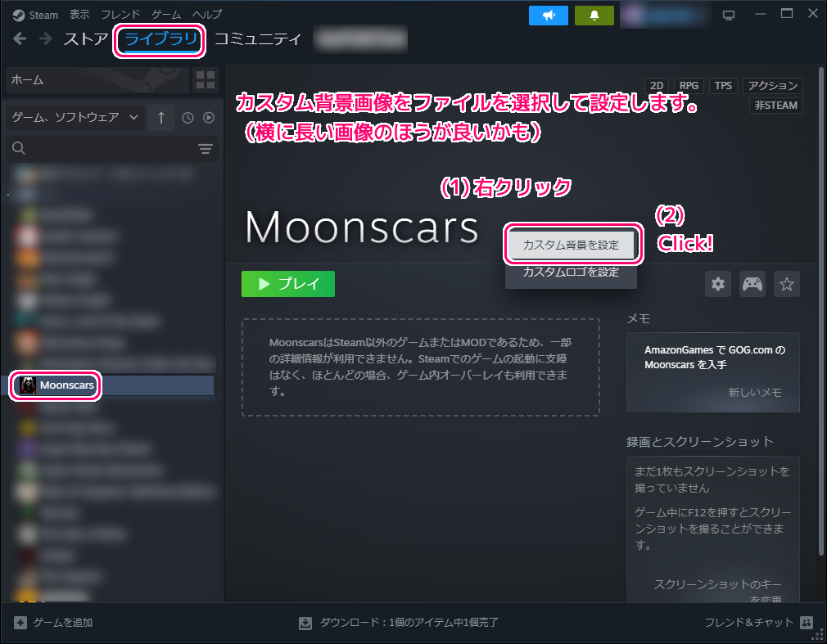
Task: Click ホーム in library sidebar
Action: (x=97, y=80)
